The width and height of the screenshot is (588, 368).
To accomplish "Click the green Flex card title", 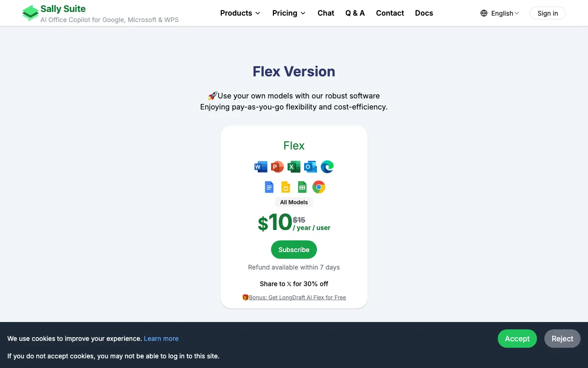I will tap(294, 145).
